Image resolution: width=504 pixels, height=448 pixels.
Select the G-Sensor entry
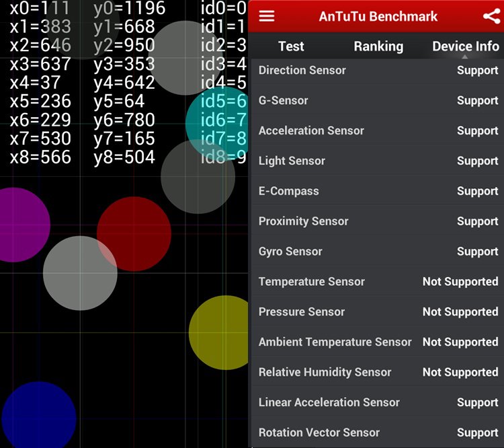point(378,101)
